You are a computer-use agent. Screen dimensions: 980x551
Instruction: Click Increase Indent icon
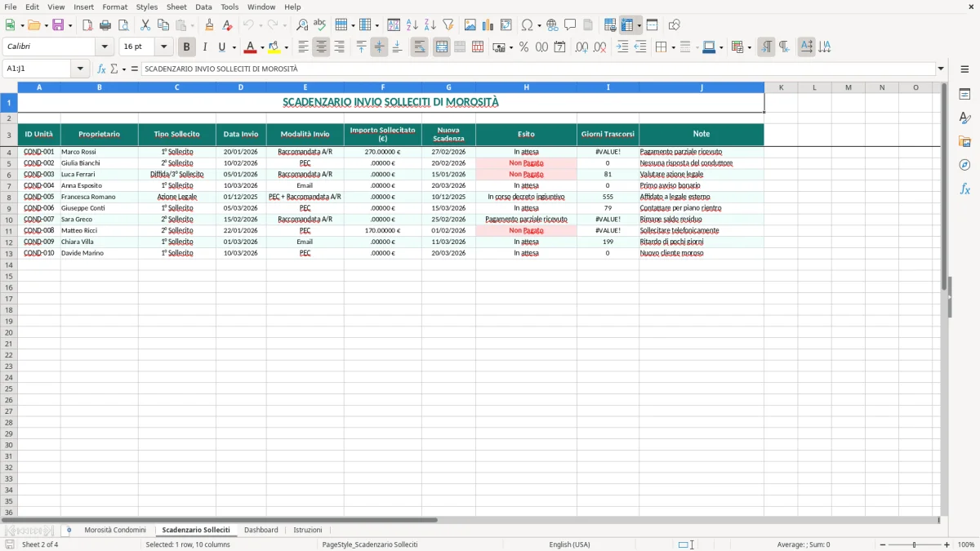(622, 47)
